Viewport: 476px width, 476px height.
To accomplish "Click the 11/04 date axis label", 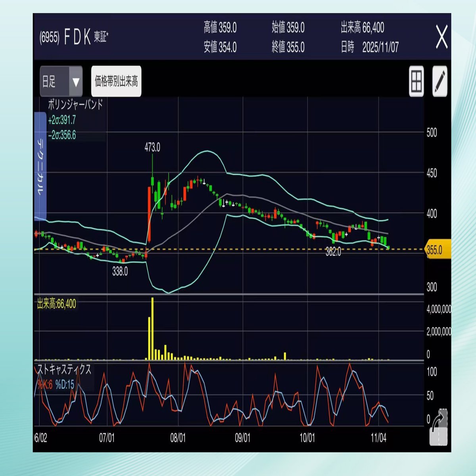I will (x=378, y=438).
